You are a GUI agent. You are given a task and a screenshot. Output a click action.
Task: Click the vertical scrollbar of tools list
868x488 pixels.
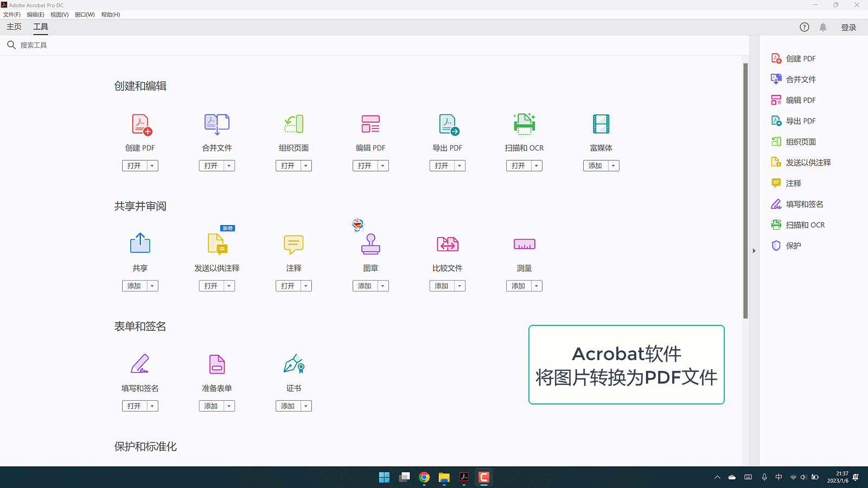(745, 191)
